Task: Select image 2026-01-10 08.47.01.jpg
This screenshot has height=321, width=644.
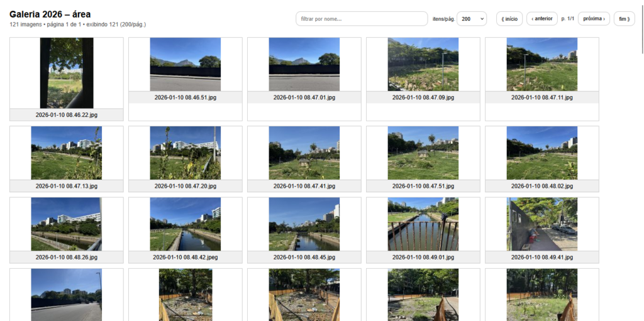Action: [x=304, y=64]
